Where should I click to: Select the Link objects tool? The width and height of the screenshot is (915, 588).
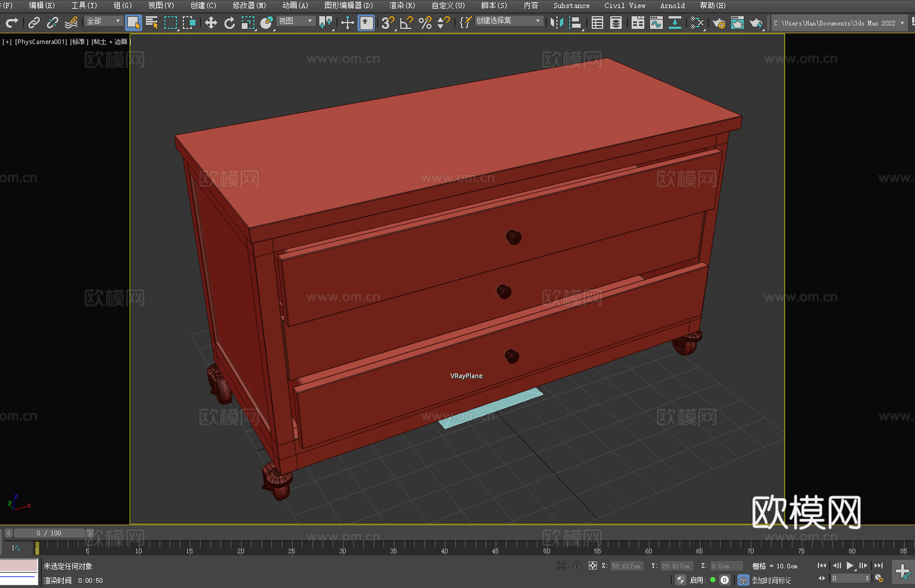click(x=34, y=23)
